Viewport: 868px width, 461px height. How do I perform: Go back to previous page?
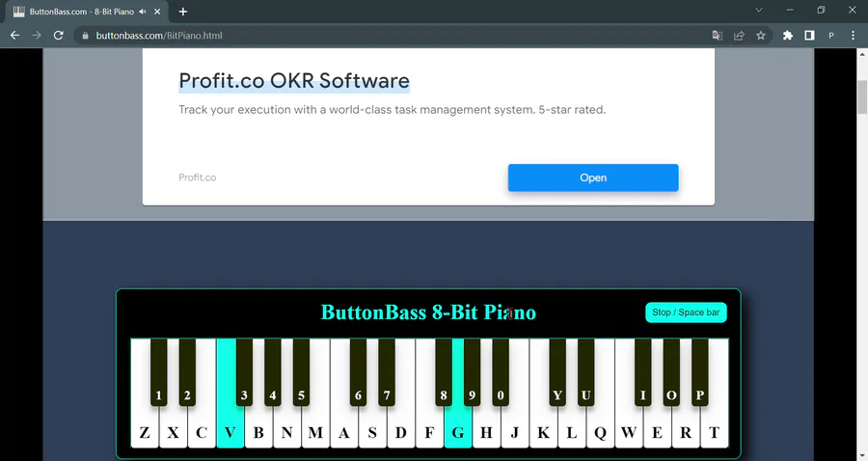pos(14,36)
